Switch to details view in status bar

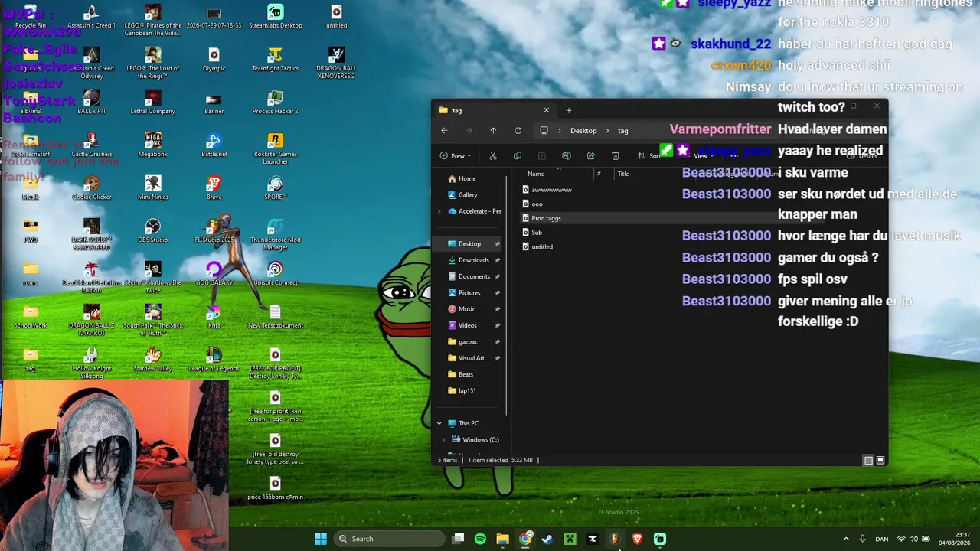868,460
